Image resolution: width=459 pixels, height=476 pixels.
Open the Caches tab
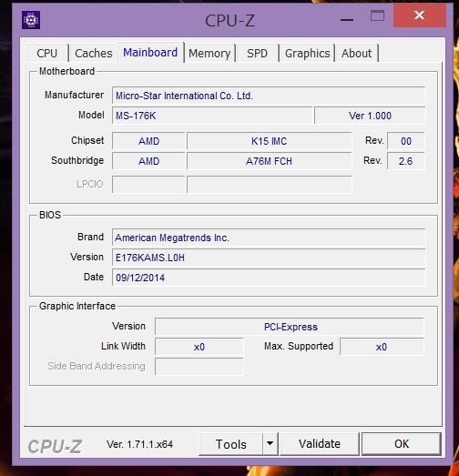pos(94,54)
